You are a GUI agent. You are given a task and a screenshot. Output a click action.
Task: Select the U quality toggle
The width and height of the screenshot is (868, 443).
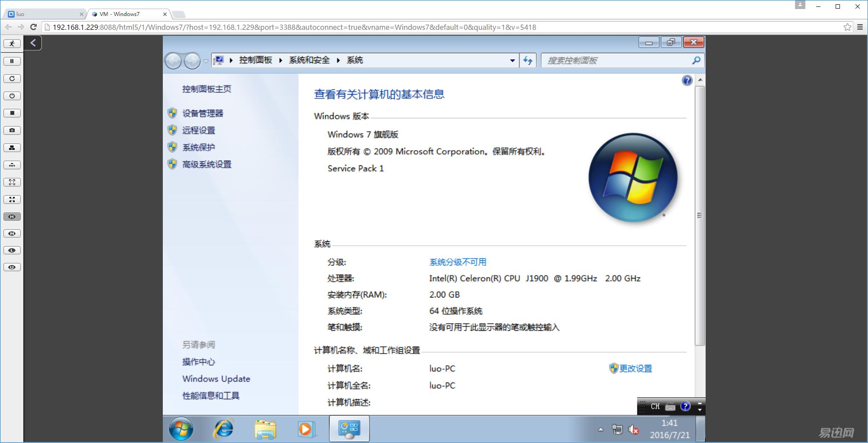coord(12,267)
